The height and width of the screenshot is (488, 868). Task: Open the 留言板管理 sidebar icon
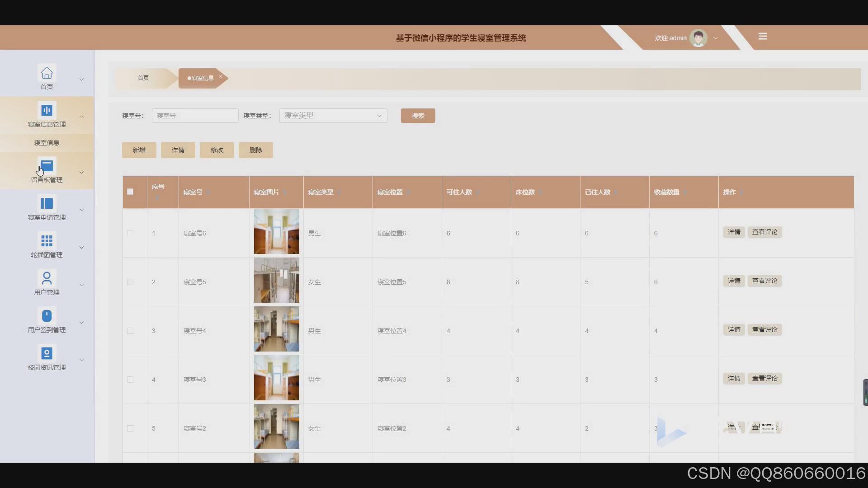(47, 166)
